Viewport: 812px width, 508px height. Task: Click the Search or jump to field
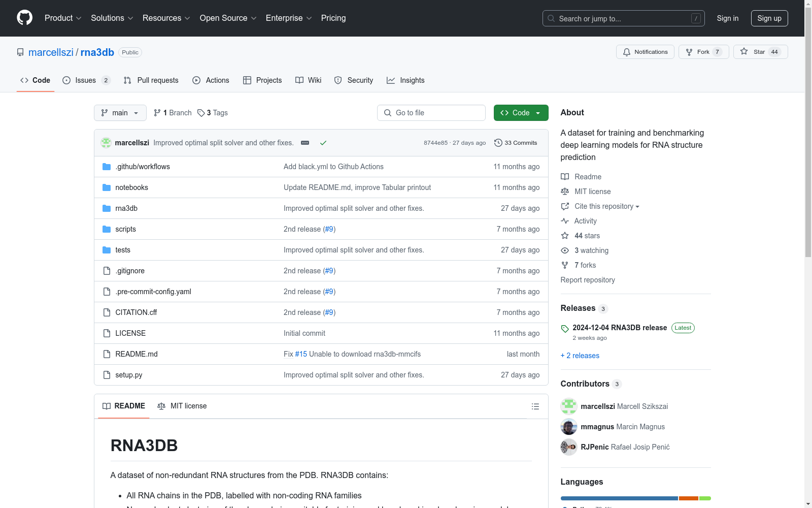[624, 18]
